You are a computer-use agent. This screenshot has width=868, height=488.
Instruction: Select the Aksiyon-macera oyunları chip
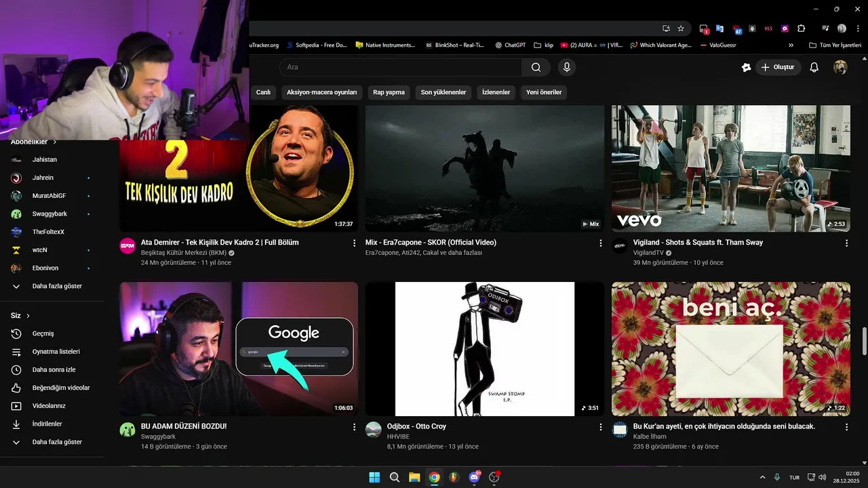coord(321,92)
